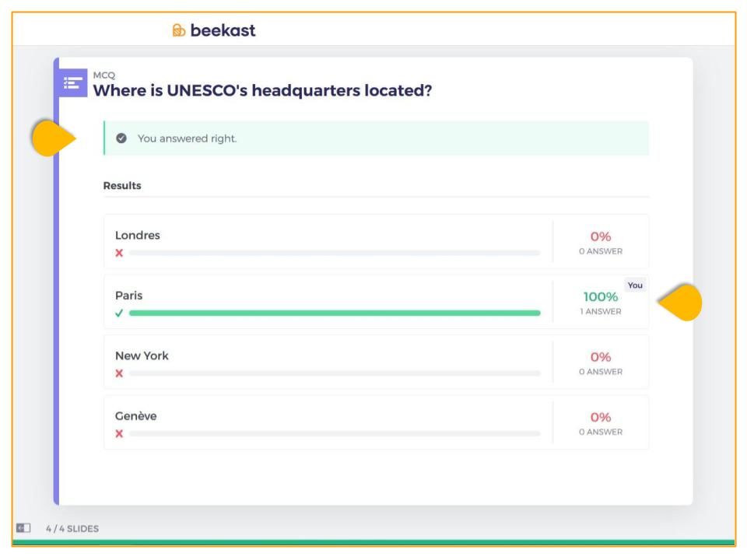Click the 100% result figure for Paris
The width and height of the screenshot is (747, 560).
click(601, 296)
